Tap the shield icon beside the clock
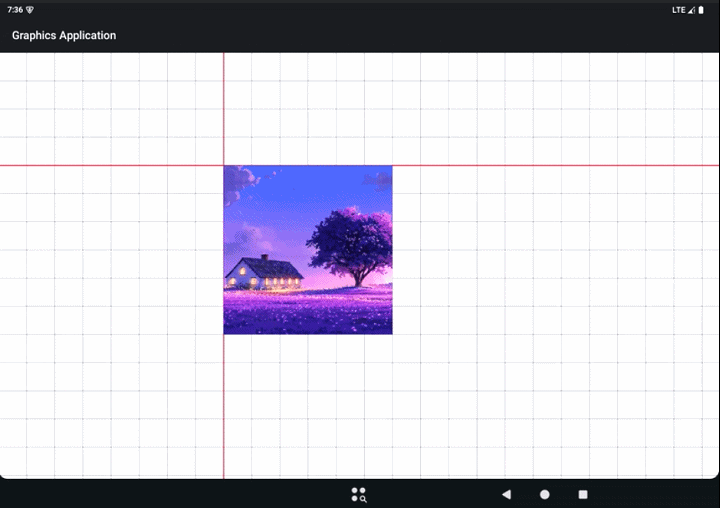 pyautogui.click(x=30, y=10)
